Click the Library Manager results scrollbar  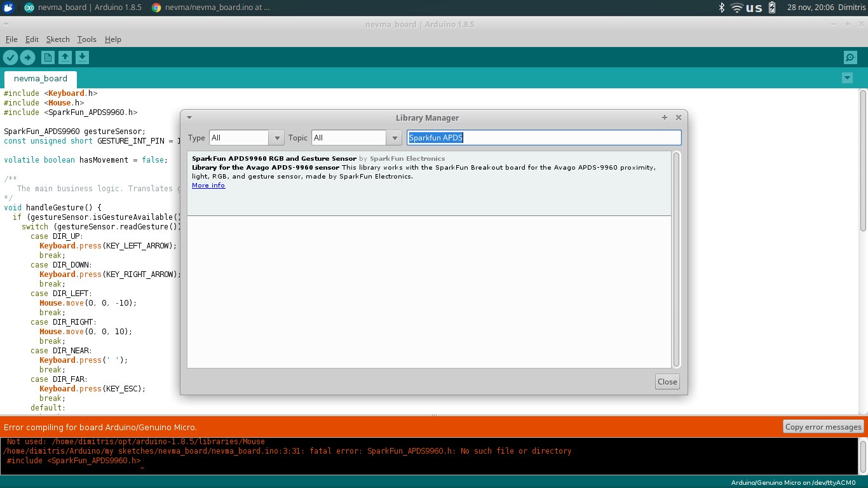click(x=676, y=259)
